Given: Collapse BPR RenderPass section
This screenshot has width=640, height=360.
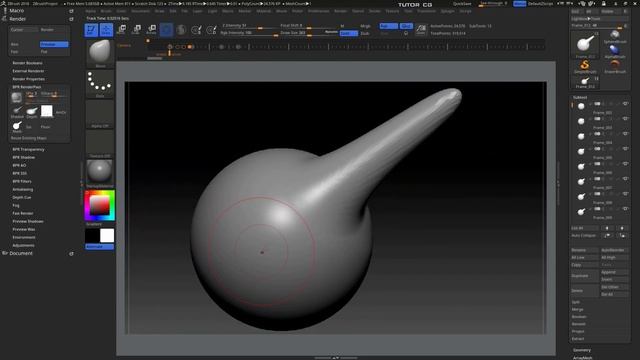Looking at the screenshot, I should pyautogui.click(x=27, y=87).
